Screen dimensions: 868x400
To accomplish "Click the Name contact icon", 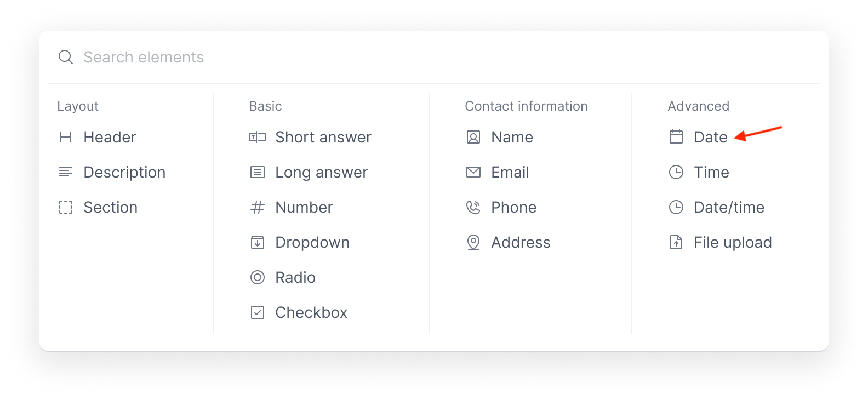I will coord(473,137).
